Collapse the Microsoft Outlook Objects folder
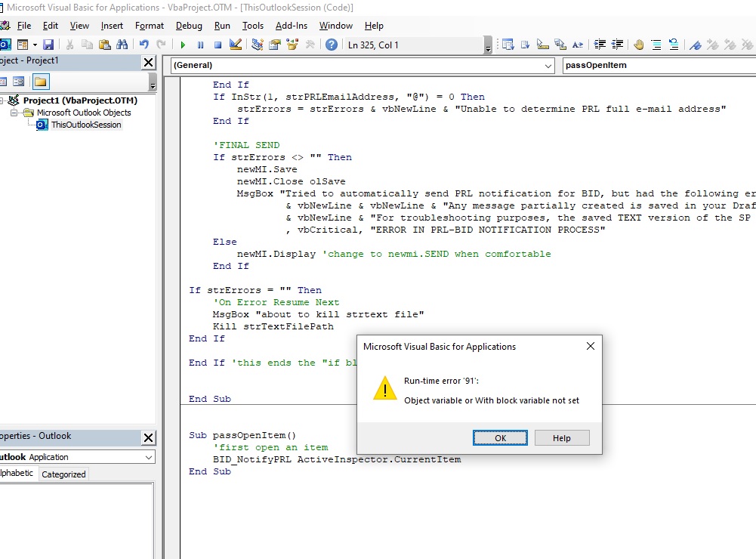 15,113
